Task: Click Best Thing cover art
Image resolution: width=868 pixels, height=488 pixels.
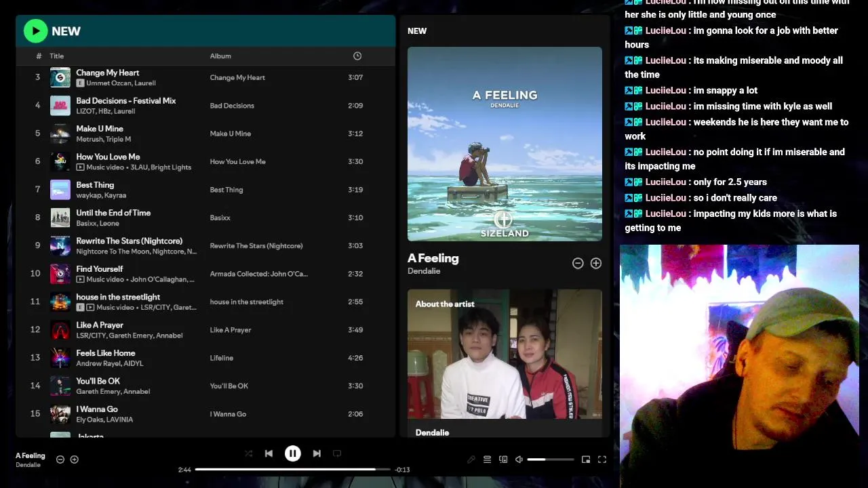Action: tap(60, 190)
